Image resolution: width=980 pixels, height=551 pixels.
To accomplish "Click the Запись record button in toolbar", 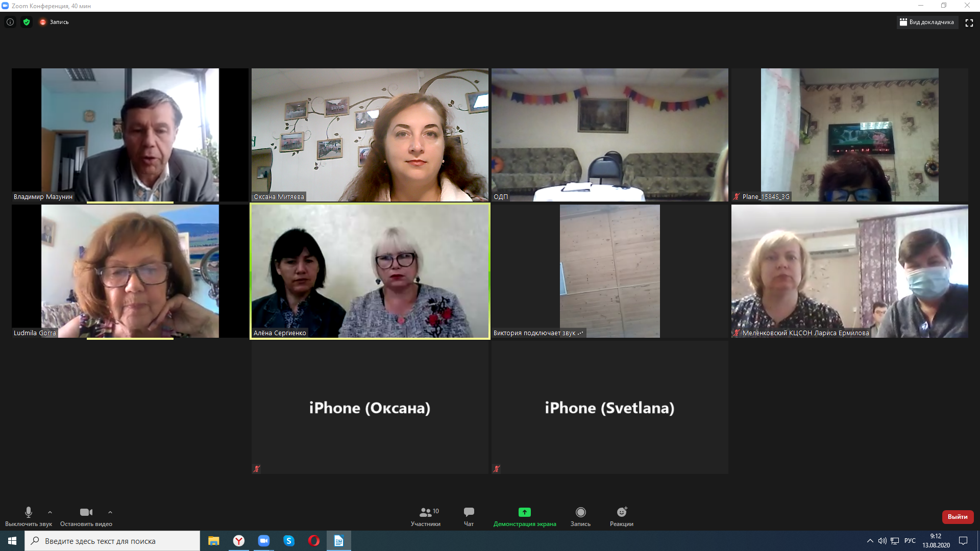I will click(x=580, y=516).
